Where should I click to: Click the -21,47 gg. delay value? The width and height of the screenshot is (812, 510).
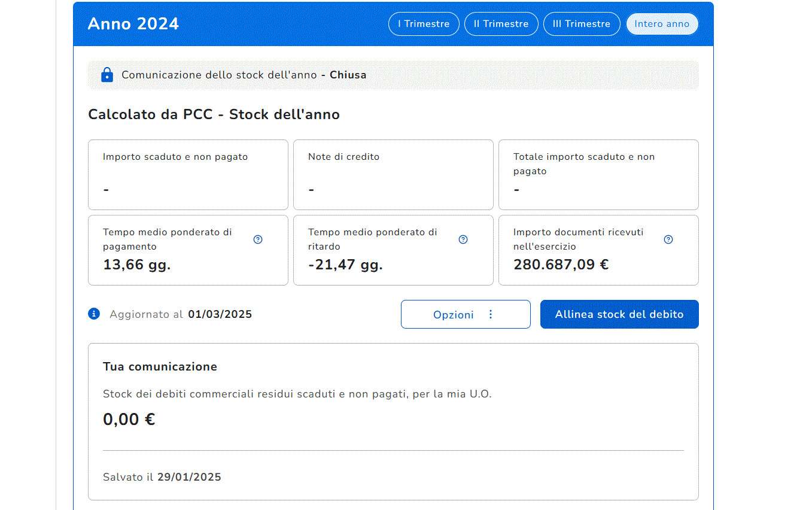[345, 265]
